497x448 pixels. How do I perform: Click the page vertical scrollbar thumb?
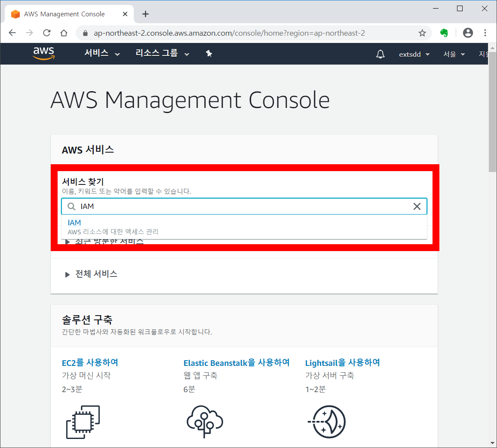pos(492,112)
